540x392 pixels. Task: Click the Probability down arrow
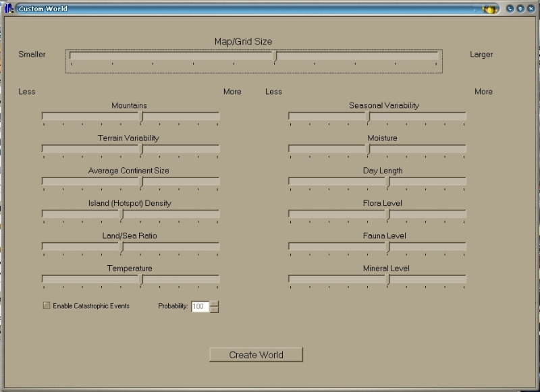[x=215, y=310]
